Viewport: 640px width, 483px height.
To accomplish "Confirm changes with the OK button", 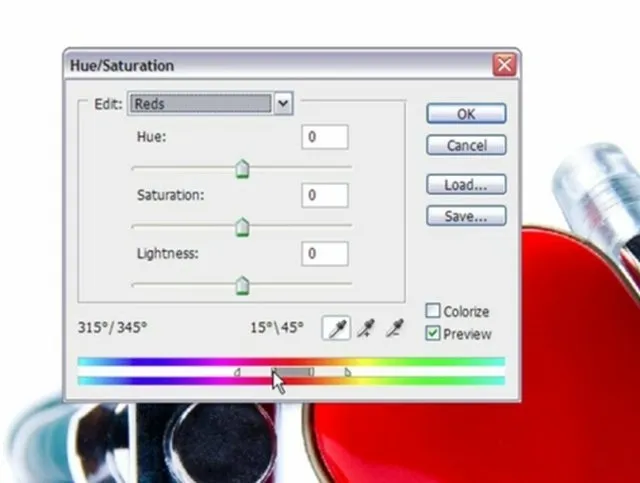I will point(466,114).
